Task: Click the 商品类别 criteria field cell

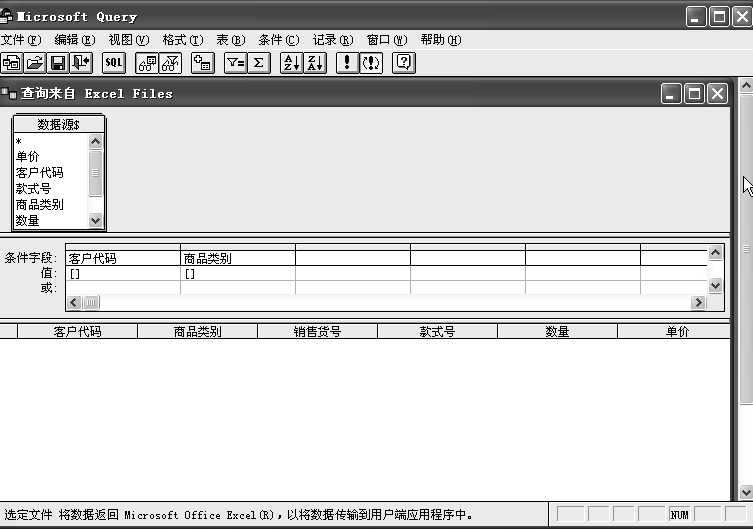Action: [238, 258]
